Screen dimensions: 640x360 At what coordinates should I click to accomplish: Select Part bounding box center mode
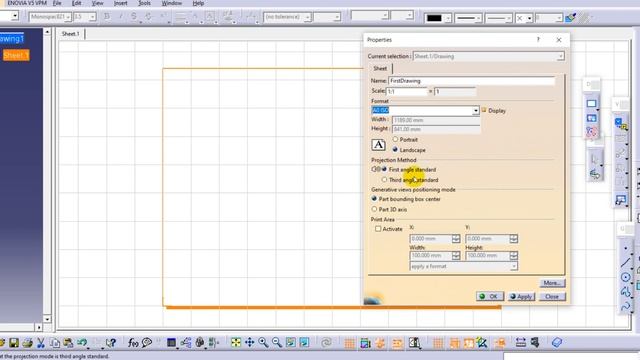tap(374, 199)
